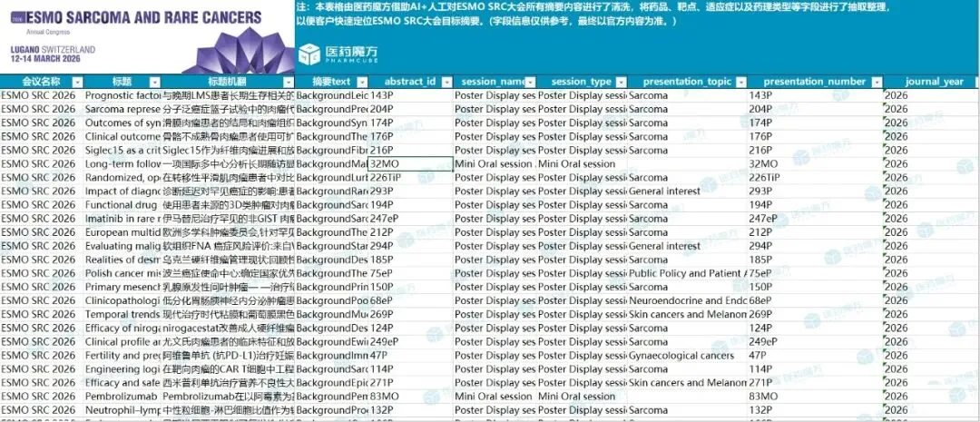Select title cell starting 'Evaluating malig'
Viewport: 980px width, 422px height.
(x=122, y=246)
